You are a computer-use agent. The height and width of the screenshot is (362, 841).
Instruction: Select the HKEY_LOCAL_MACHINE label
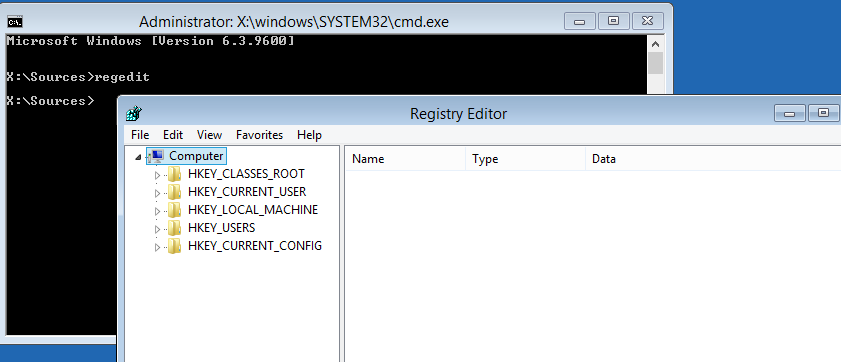tap(253, 210)
